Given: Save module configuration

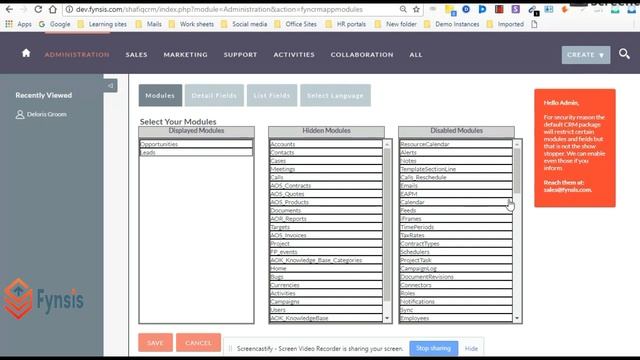Looking at the screenshot, I should tap(156, 343).
